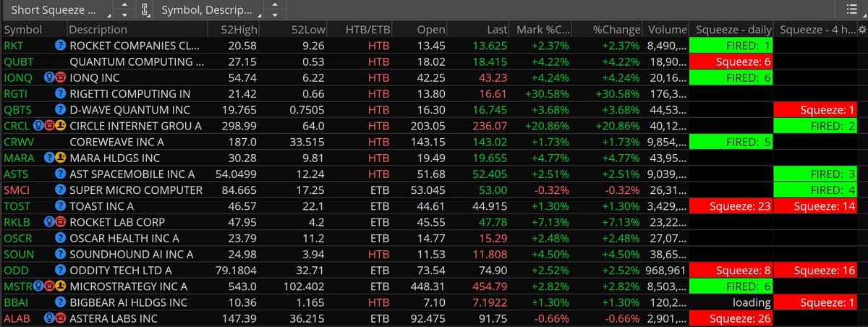Step column set using the second arrow stepper
The height and width of the screenshot is (327, 868).
click(x=273, y=10)
